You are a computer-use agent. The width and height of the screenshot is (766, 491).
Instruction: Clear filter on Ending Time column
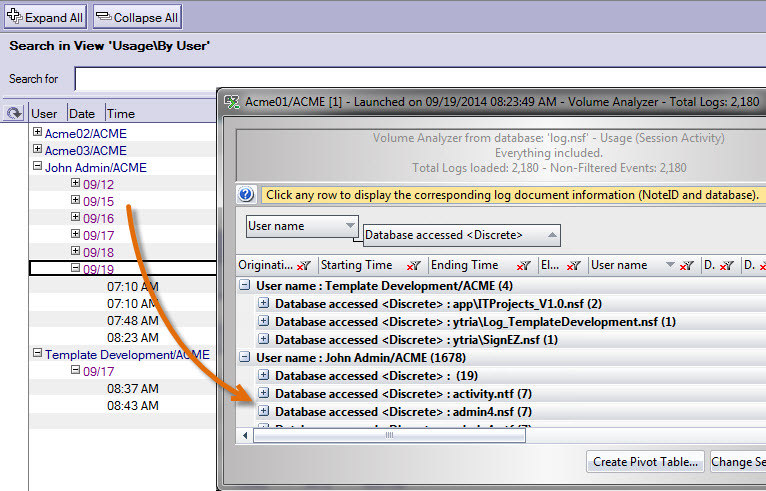(524, 266)
